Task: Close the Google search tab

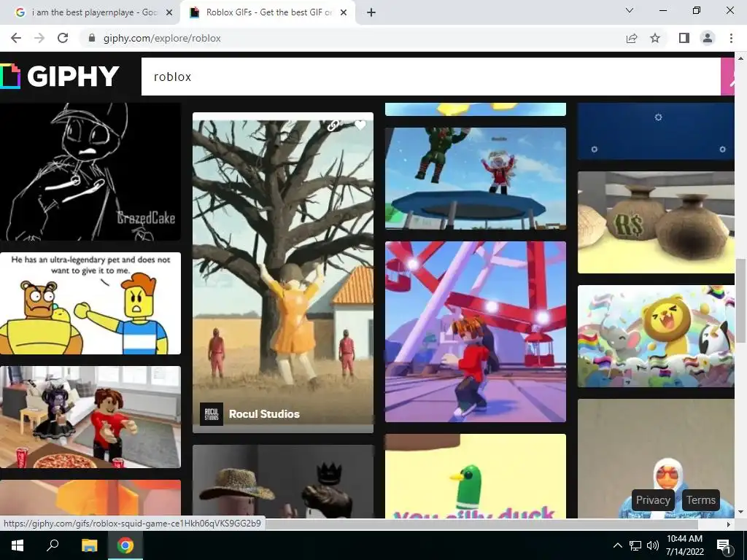Action: point(169,12)
